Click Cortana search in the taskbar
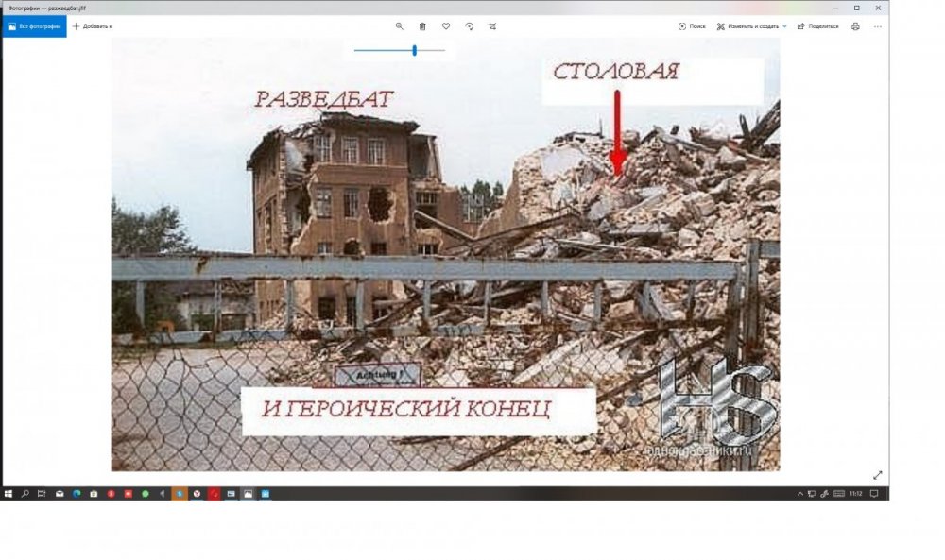This screenshot has height=560, width=945. click(x=25, y=493)
